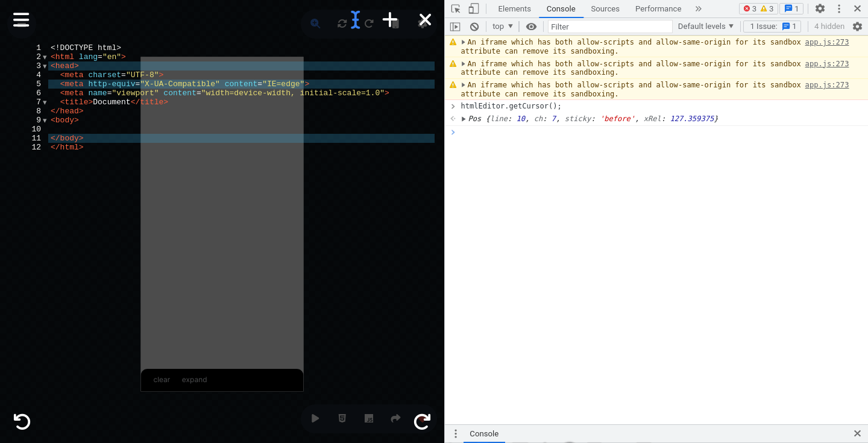Viewport: 868px width, 443px height.
Task: Open the 'top' execution context dropdown
Action: (x=502, y=27)
